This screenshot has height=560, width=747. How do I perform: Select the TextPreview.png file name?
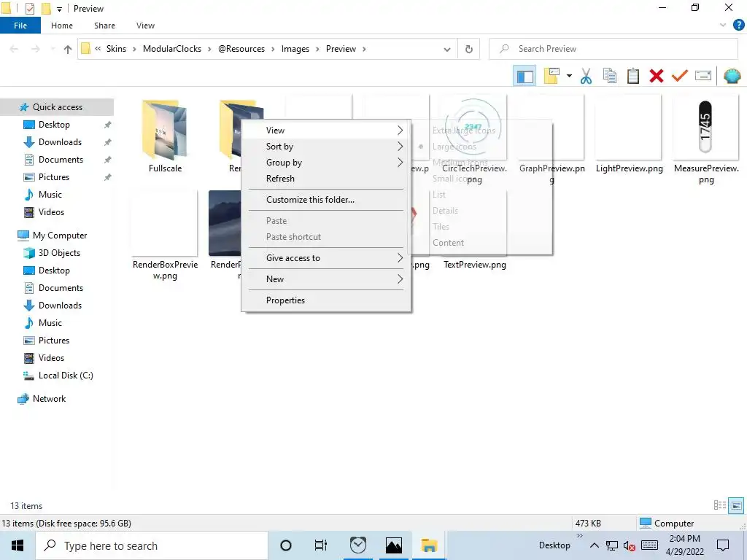(474, 265)
